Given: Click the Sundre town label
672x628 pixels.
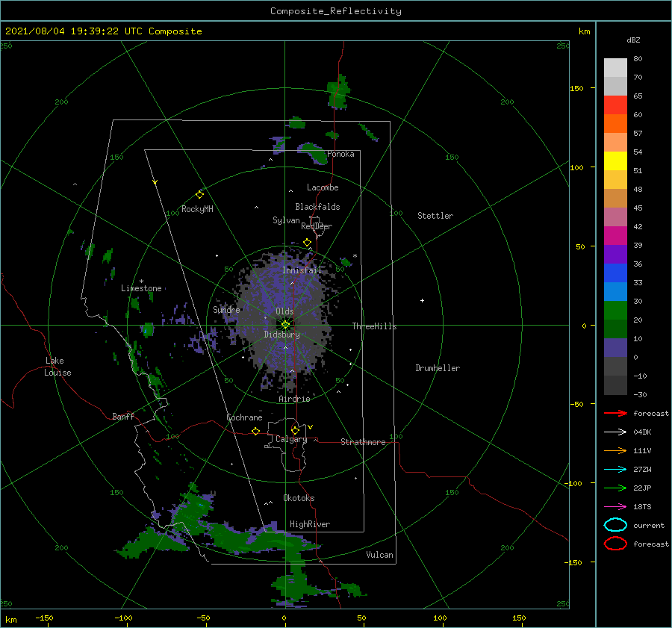Looking at the screenshot, I should (x=227, y=309).
